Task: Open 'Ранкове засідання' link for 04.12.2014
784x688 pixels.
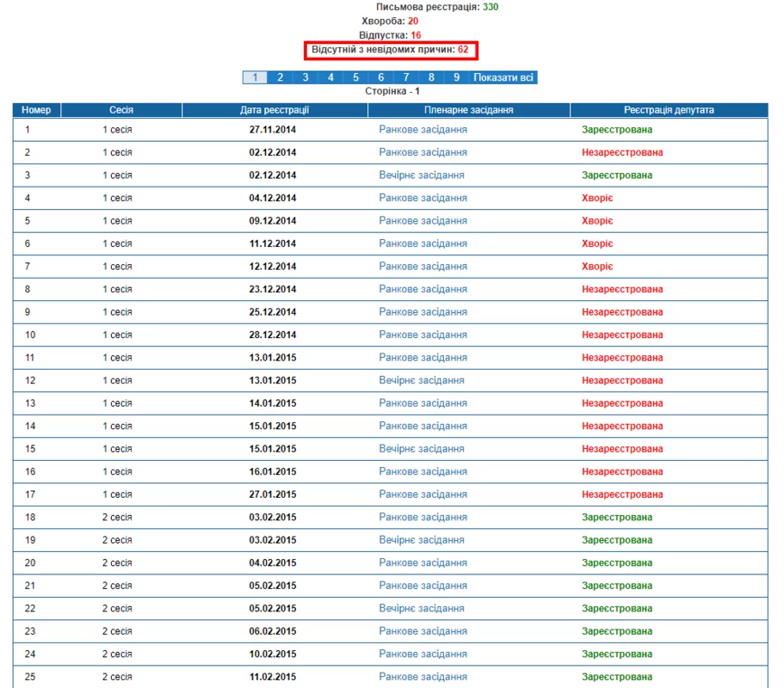Action: point(423,198)
